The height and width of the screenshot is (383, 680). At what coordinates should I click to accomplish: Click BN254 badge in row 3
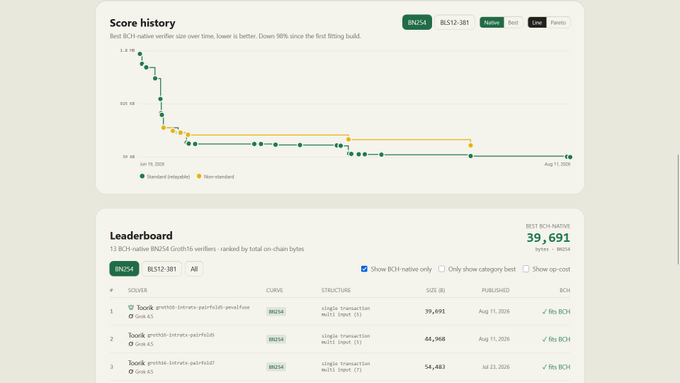276,367
